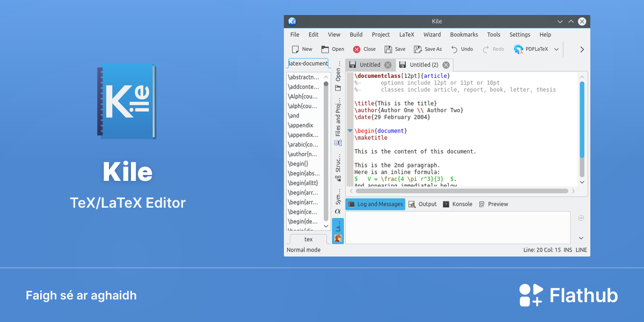This screenshot has width=644, height=322.
Task: Click the down chevron beside log pane
Action: pyautogui.click(x=581, y=238)
